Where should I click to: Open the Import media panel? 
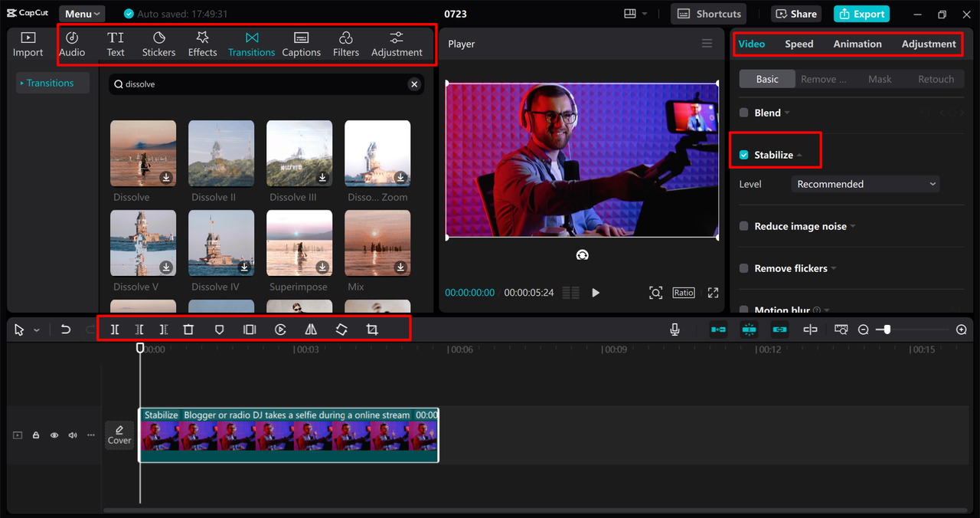[28, 44]
